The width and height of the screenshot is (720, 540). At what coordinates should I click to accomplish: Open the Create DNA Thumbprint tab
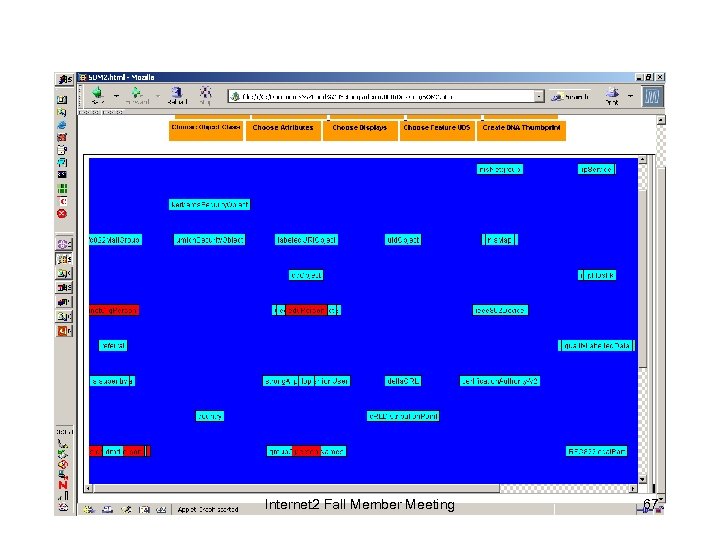tap(521, 130)
